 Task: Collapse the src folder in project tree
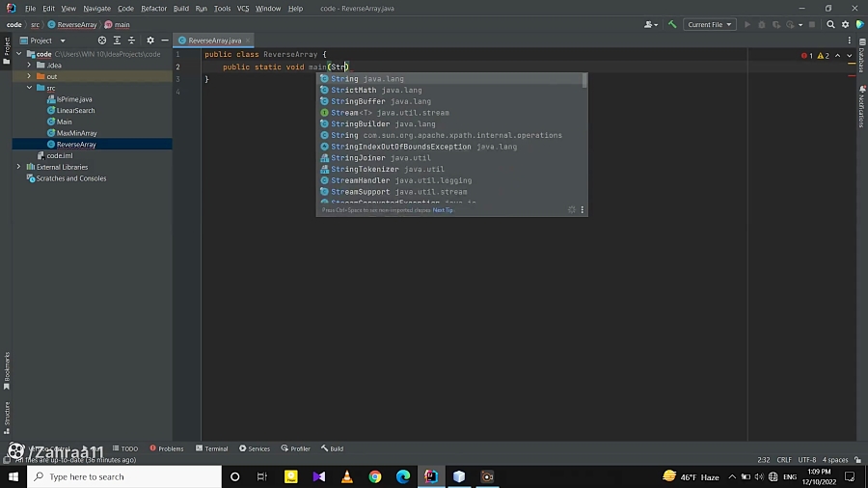click(x=29, y=88)
